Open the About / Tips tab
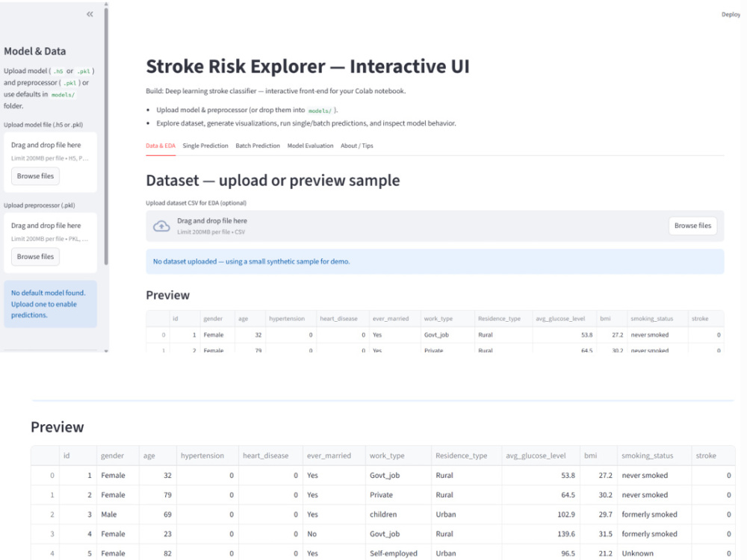The width and height of the screenshot is (747, 560). [x=357, y=146]
